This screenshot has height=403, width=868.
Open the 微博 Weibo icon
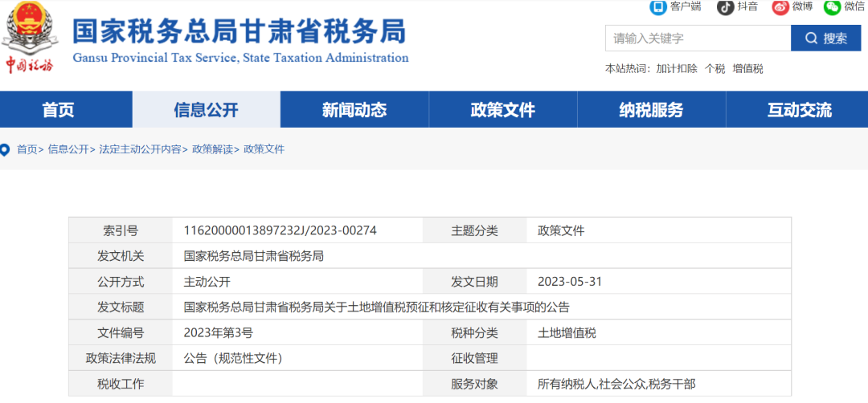click(780, 6)
